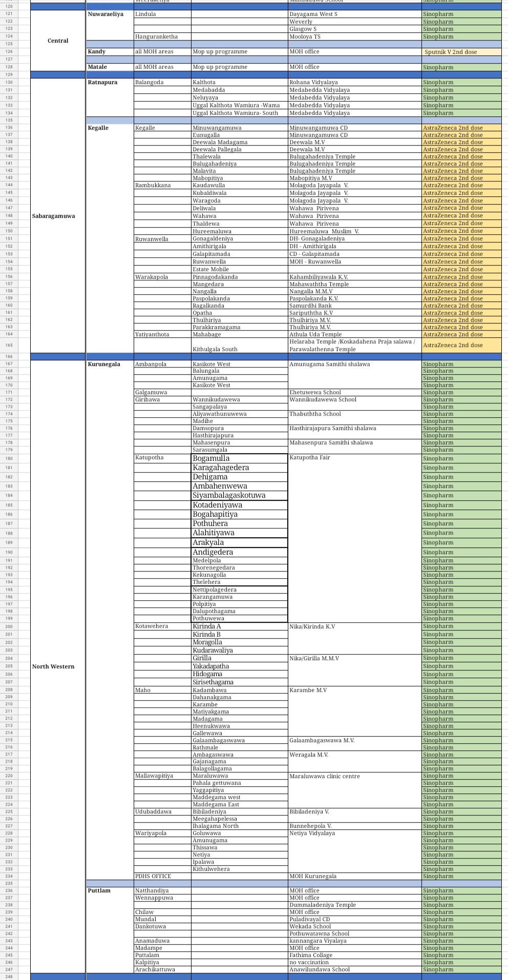Select the 'Puttlam' district cell
Image resolution: width=508 pixels, height=980 pixels.
[110, 930]
